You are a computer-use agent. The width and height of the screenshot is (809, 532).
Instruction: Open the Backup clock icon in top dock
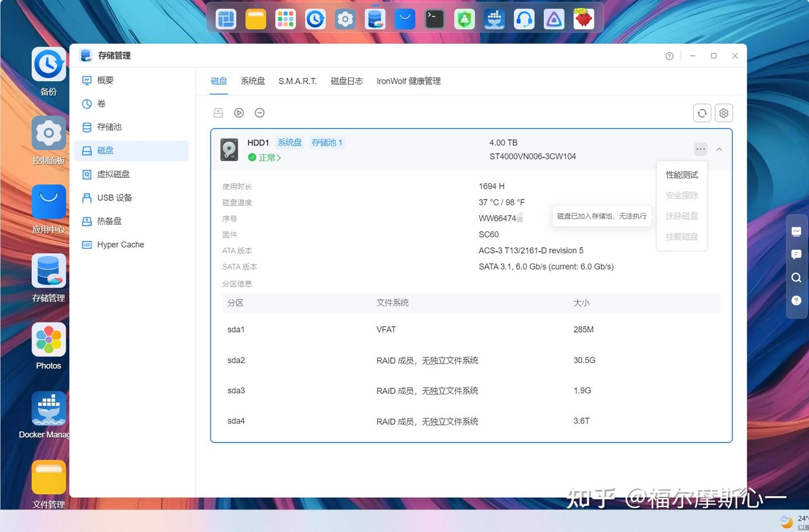(315, 19)
